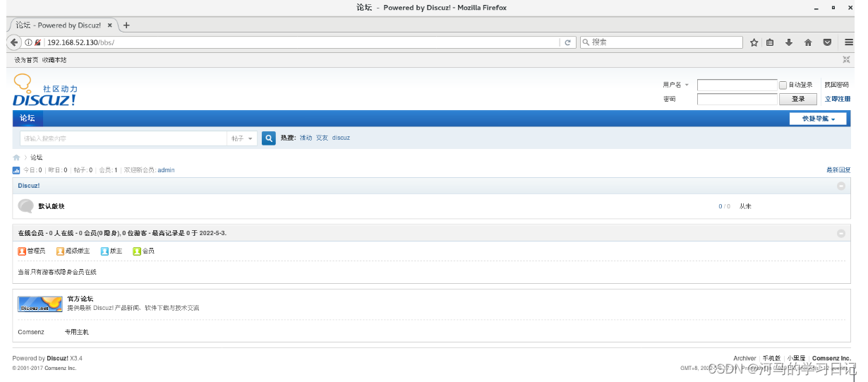The height and width of the screenshot is (382, 868).
Task: Click the Powered by Discuz! footer link
Action: 58,359
